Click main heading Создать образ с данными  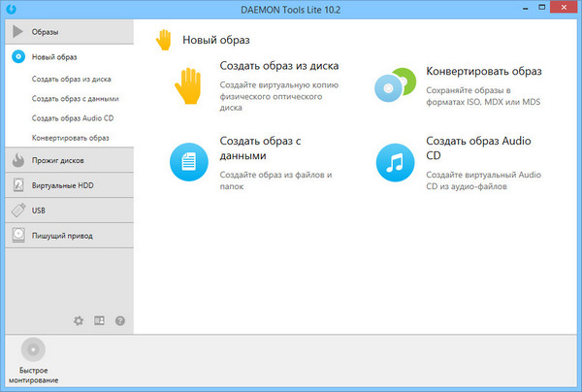click(260, 148)
